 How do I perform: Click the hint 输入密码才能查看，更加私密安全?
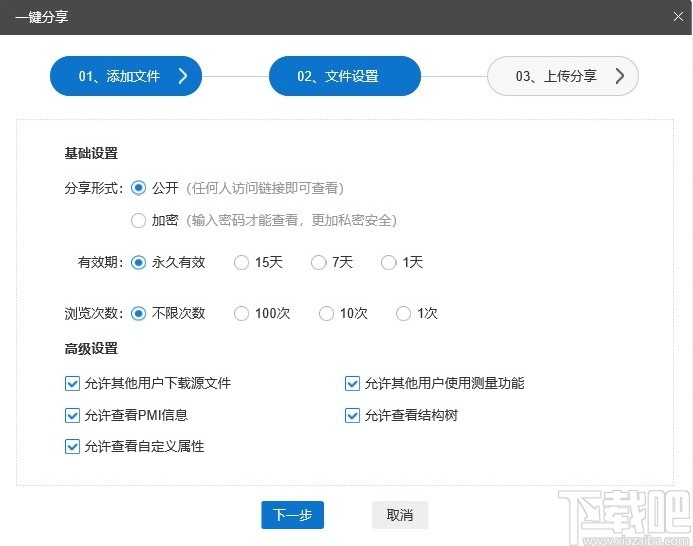pyautogui.click(x=292, y=220)
